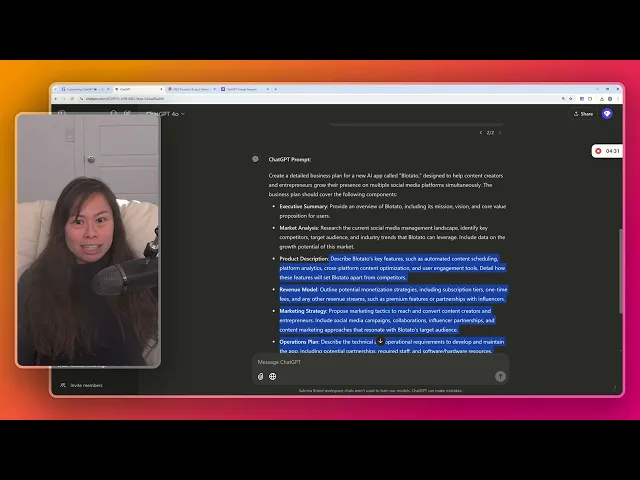This screenshot has height=480, width=640.
Task: Click the send message arrow button
Action: [x=500, y=376]
